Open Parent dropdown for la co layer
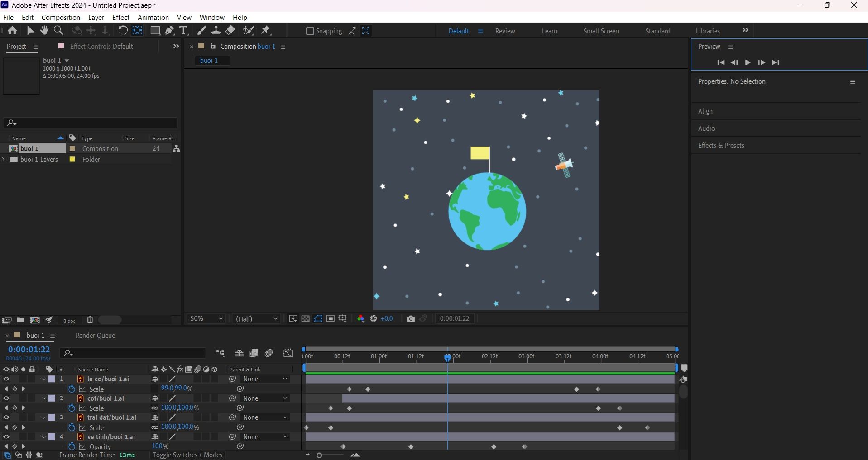 click(265, 379)
